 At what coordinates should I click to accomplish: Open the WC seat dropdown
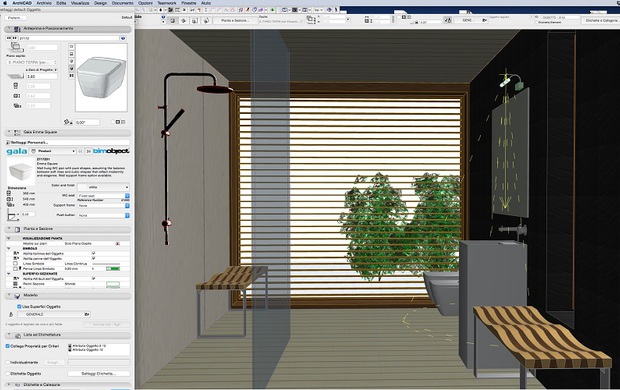(x=103, y=196)
